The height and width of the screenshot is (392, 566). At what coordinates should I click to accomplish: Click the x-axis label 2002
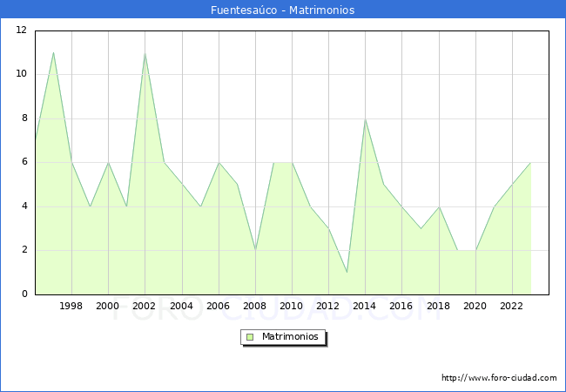(144, 306)
